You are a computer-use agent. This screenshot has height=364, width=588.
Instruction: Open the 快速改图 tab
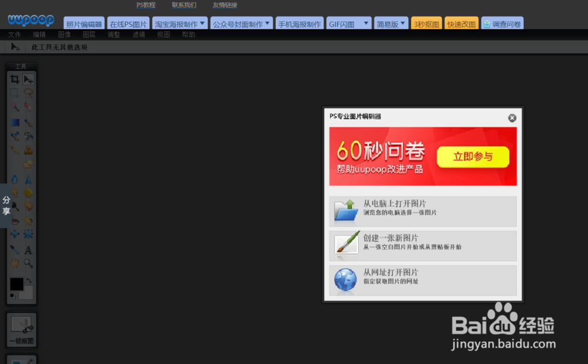pos(461,24)
